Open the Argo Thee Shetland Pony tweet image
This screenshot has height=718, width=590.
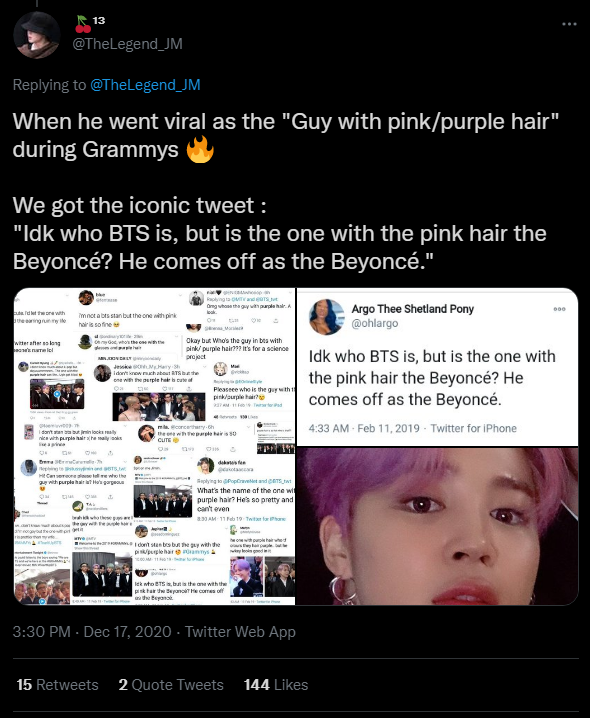[x=437, y=367]
